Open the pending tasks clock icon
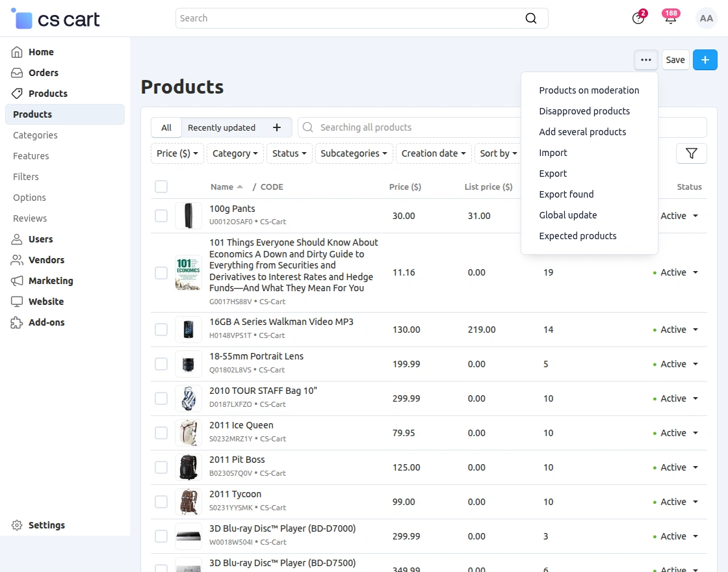This screenshot has width=728, height=572. click(638, 18)
